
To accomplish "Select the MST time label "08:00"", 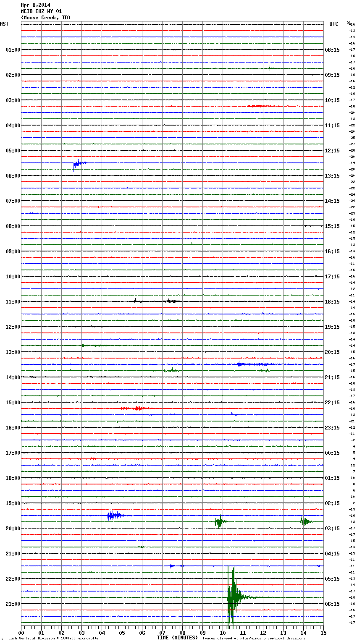I will (x=13, y=226).
